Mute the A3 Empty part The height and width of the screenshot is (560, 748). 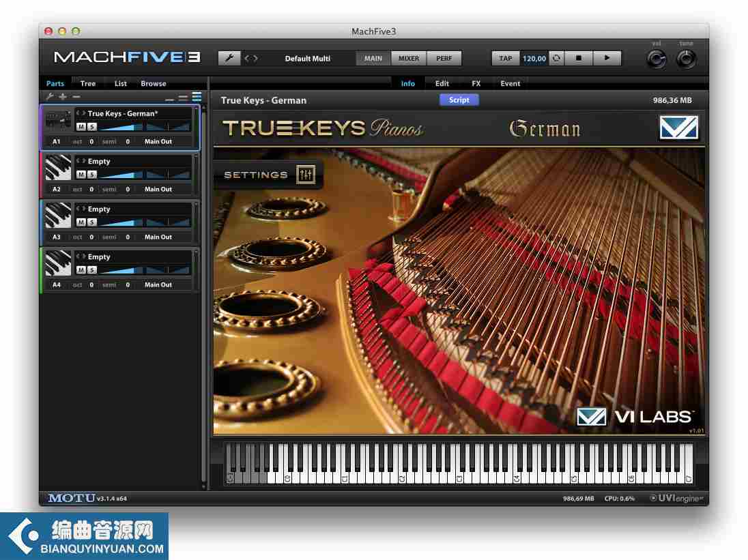tap(81, 222)
